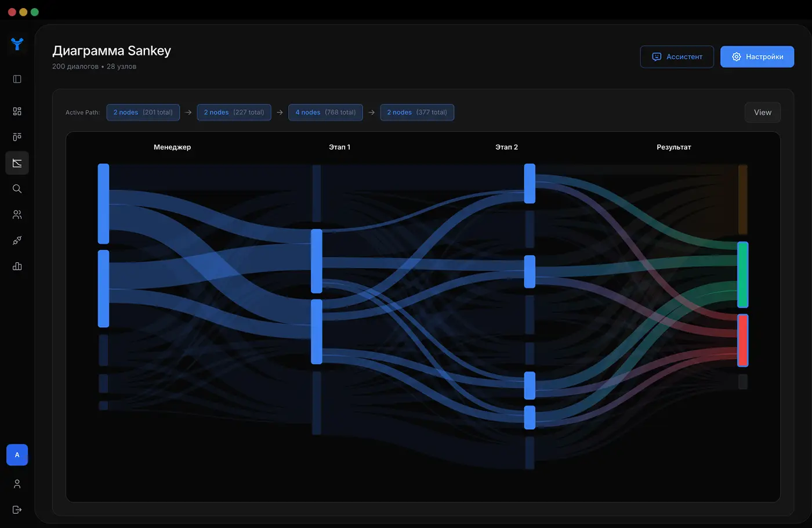Open the apps grid icon in sidebar
This screenshot has width=812, height=528.
click(17, 110)
